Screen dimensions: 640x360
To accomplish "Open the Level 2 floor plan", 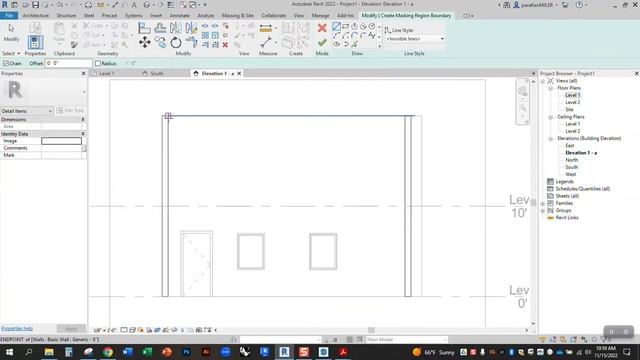I will click(x=573, y=102).
